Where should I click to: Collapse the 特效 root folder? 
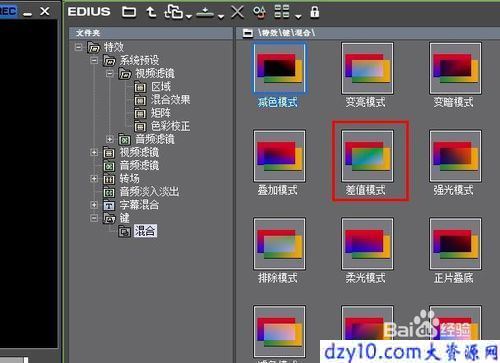[78, 47]
